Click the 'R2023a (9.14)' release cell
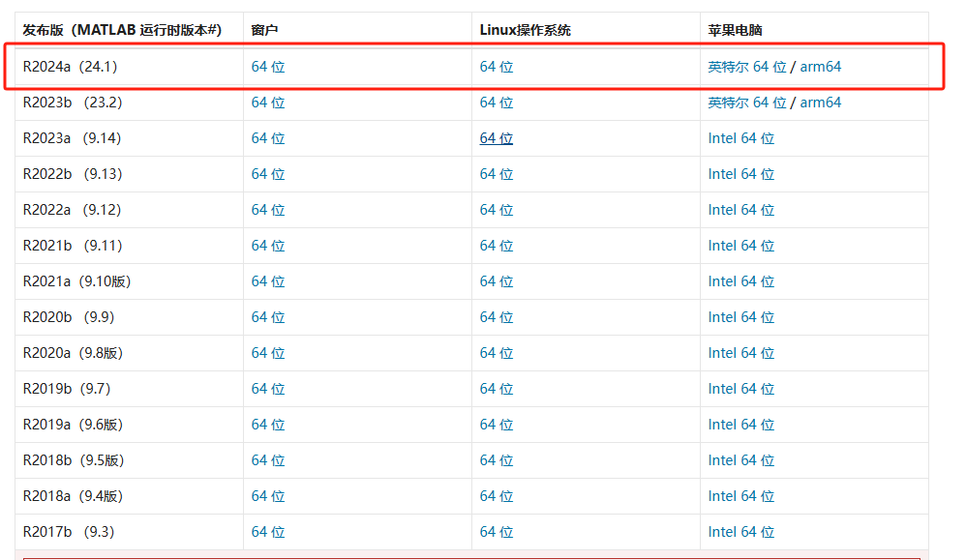This screenshot has height=560, width=966. coord(130,138)
